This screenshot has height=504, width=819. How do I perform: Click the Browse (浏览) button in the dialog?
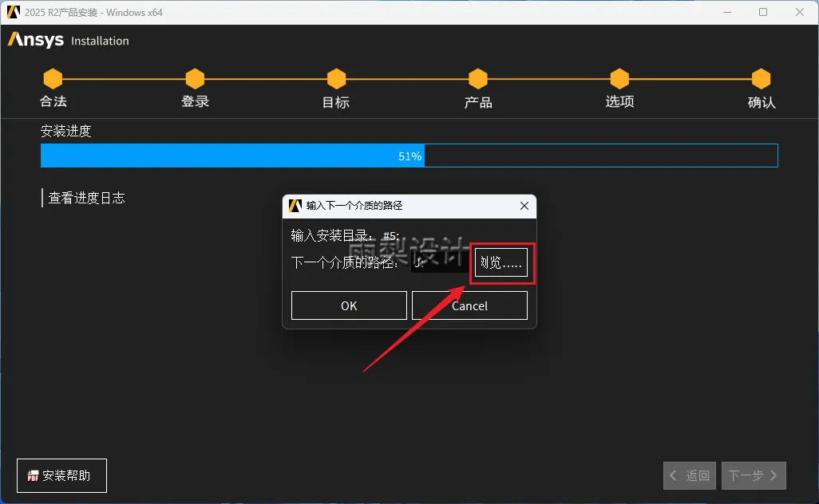coord(501,262)
